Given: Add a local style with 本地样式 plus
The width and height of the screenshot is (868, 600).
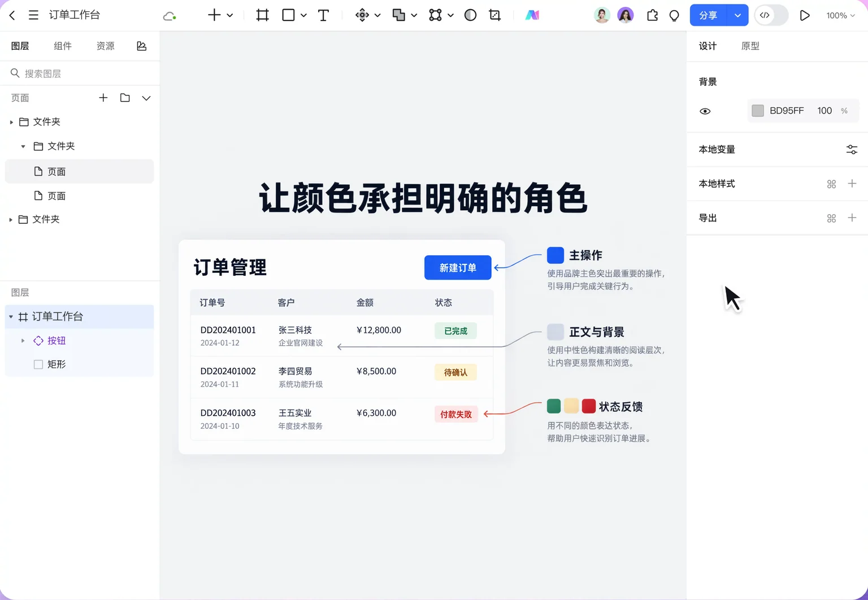Looking at the screenshot, I should [x=852, y=184].
